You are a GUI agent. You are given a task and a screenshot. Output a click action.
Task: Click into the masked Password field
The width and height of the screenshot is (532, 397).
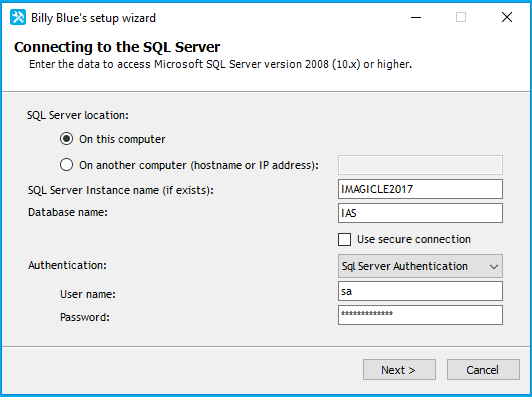(420, 315)
